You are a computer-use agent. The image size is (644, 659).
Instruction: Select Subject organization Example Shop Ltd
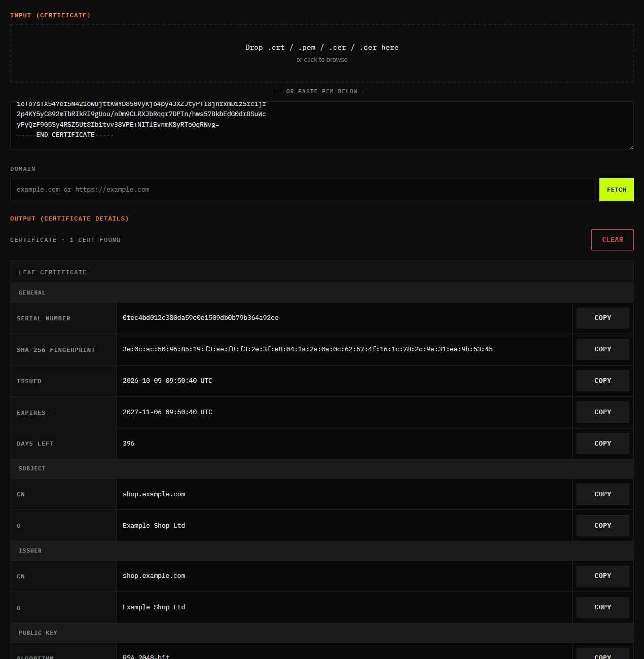point(154,526)
